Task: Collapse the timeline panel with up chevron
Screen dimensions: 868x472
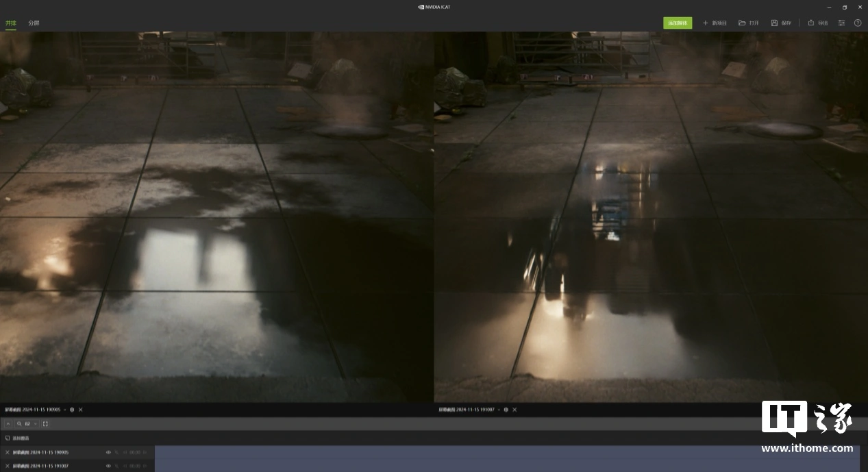Action: click(8, 424)
